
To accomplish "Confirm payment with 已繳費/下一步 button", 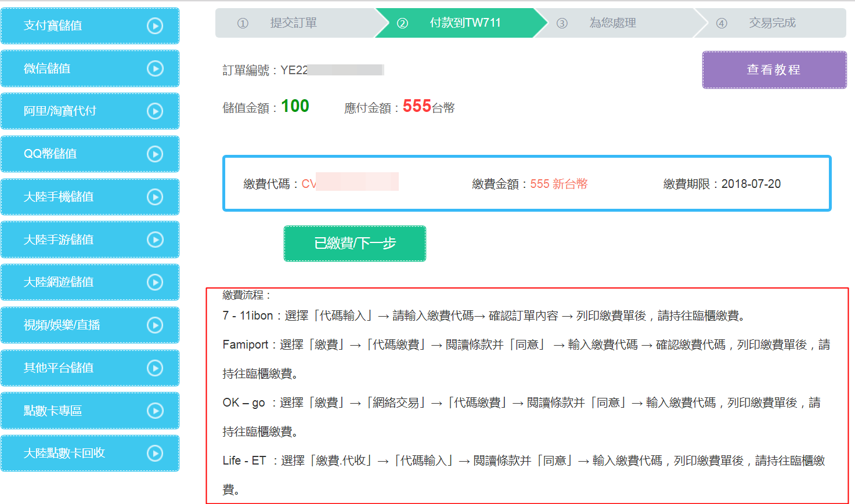I will (x=355, y=244).
